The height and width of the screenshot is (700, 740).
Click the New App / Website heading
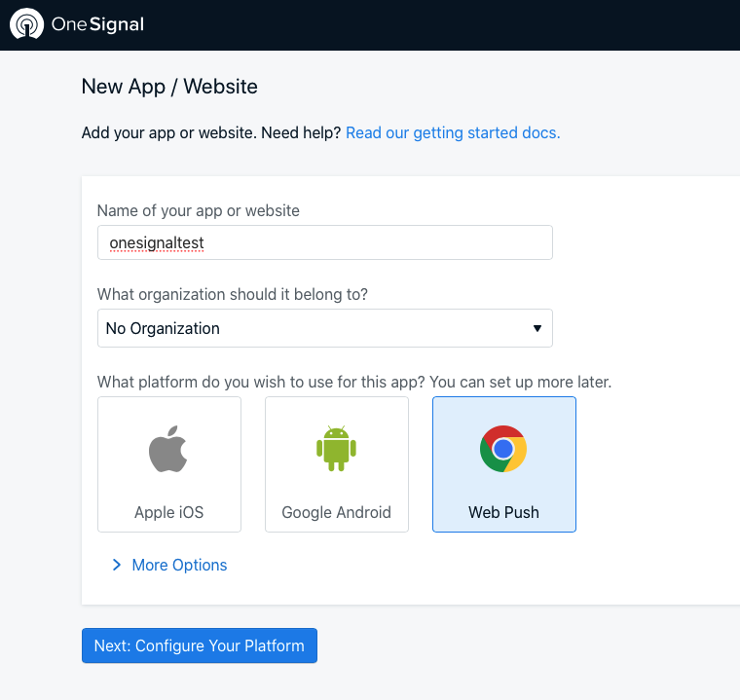[169, 87]
